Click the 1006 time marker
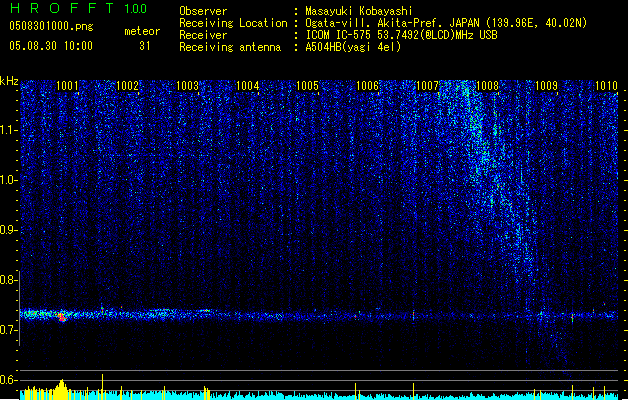 point(367,86)
